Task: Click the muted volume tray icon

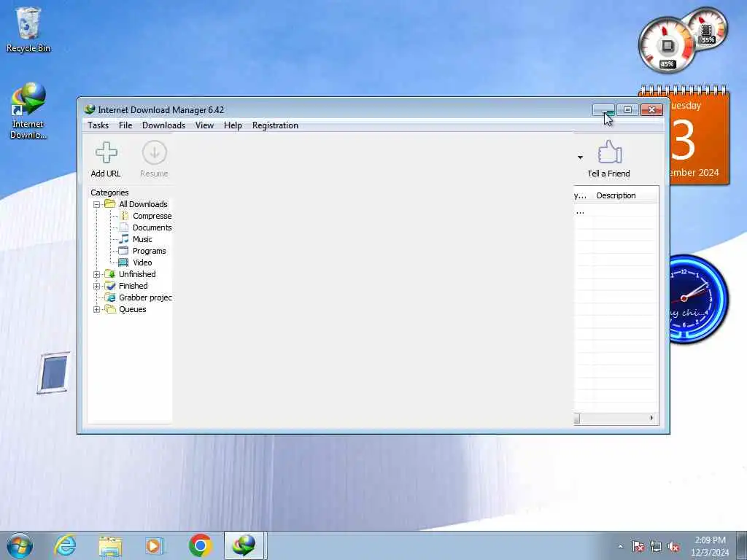Action: click(673, 547)
